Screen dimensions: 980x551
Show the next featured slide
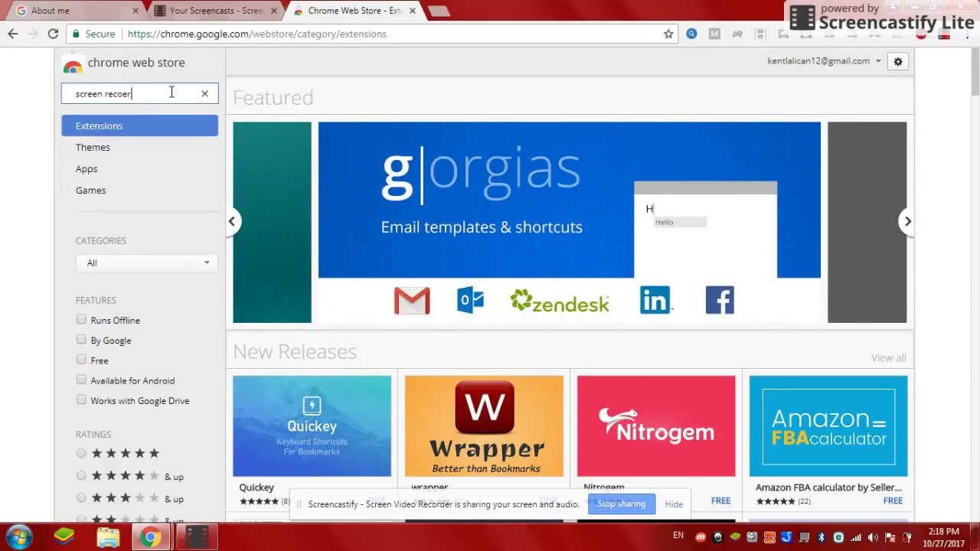(x=907, y=221)
